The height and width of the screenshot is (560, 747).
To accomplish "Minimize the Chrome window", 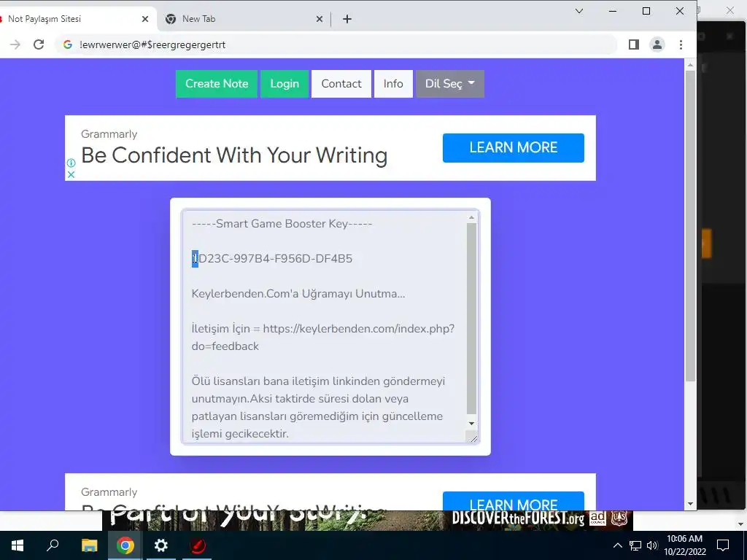I will pyautogui.click(x=613, y=11).
